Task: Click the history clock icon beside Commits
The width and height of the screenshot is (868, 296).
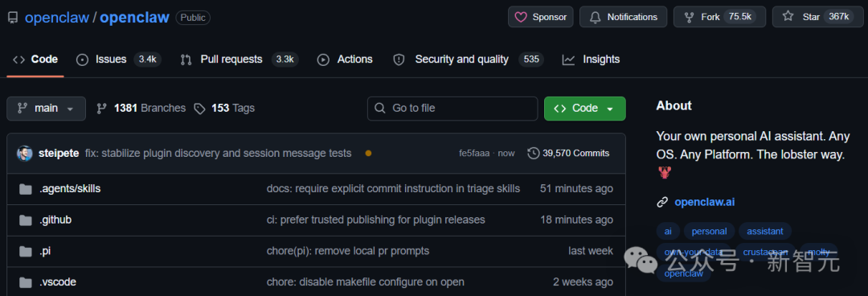Action: click(534, 153)
